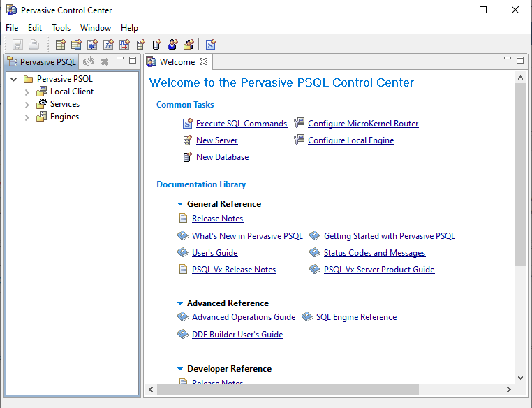Click the gray X delete icon in explorer panel
532x408 pixels.
(105, 61)
